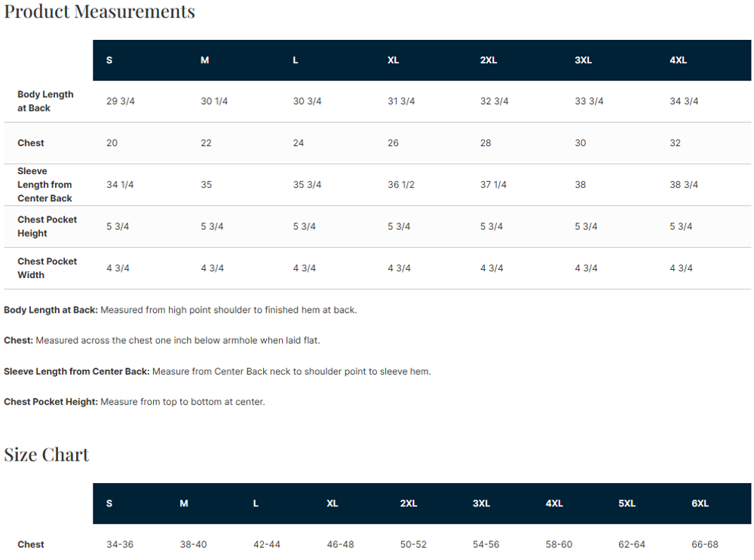Select the 4XL column header in Product Measurements

click(678, 60)
